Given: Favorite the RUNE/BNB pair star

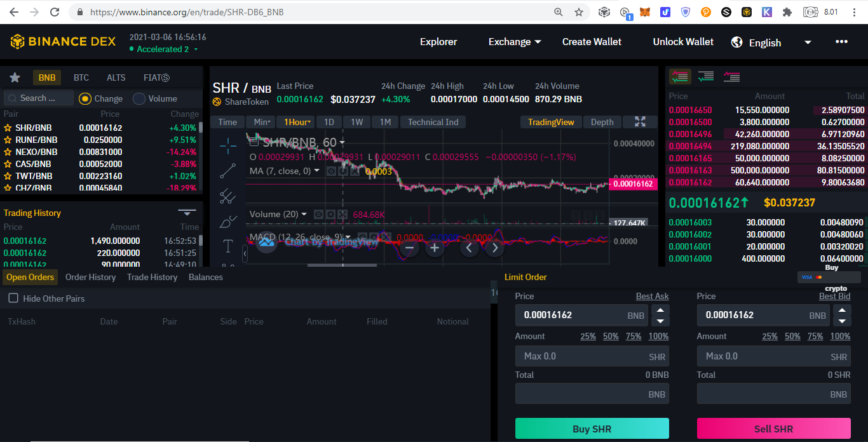Looking at the screenshot, I should 8,140.
